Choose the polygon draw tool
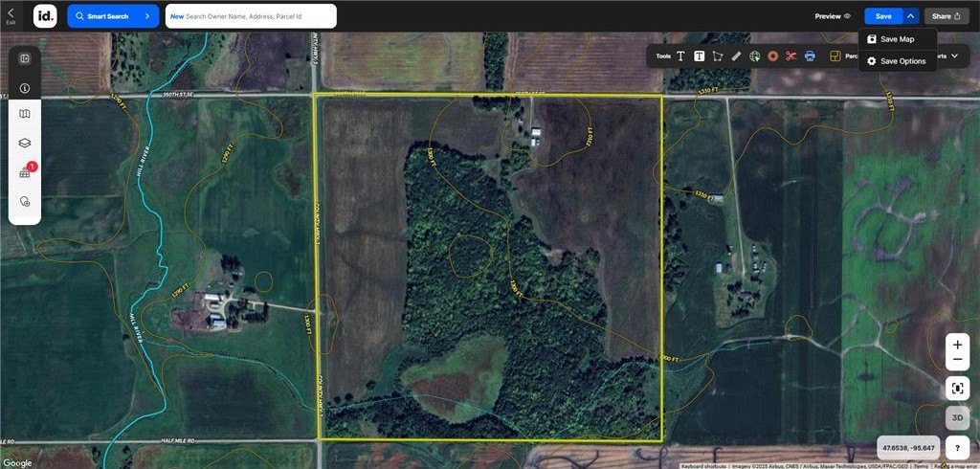 point(718,56)
